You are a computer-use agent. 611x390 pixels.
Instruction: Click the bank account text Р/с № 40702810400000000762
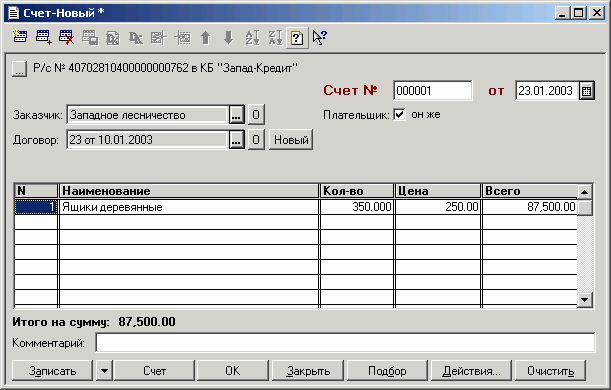111,68
